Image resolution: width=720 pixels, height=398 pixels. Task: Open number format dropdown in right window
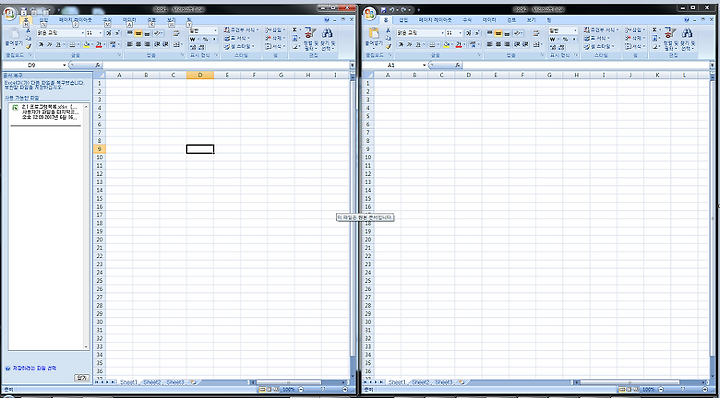point(575,30)
